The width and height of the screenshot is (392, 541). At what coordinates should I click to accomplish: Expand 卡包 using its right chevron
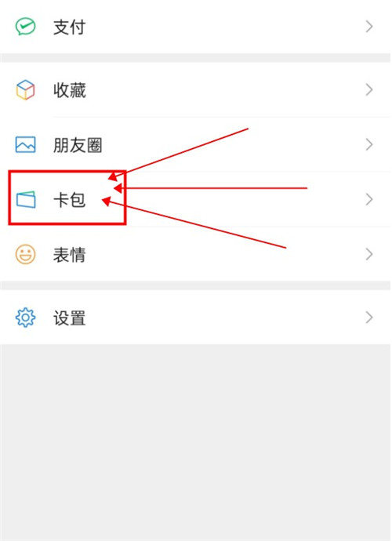pyautogui.click(x=369, y=199)
